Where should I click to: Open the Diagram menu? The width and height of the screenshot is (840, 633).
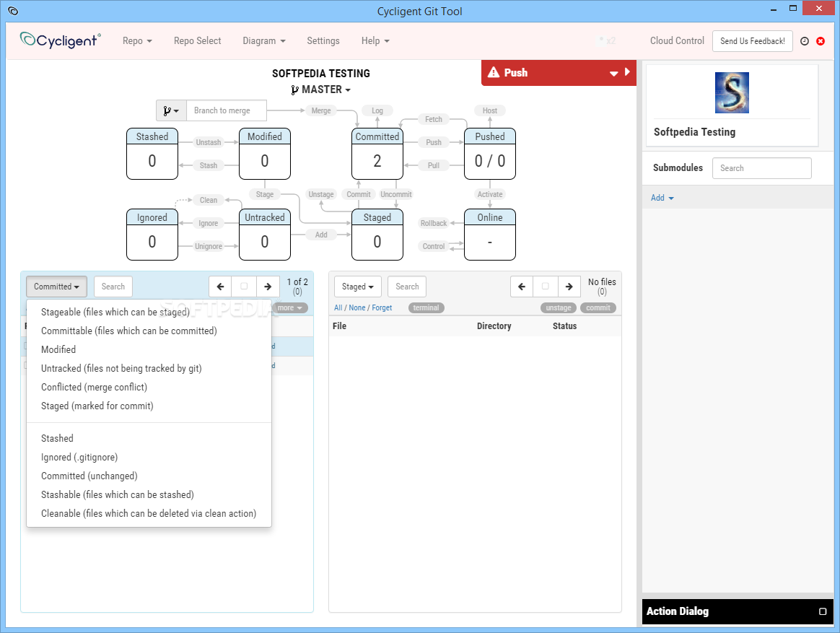(x=264, y=40)
